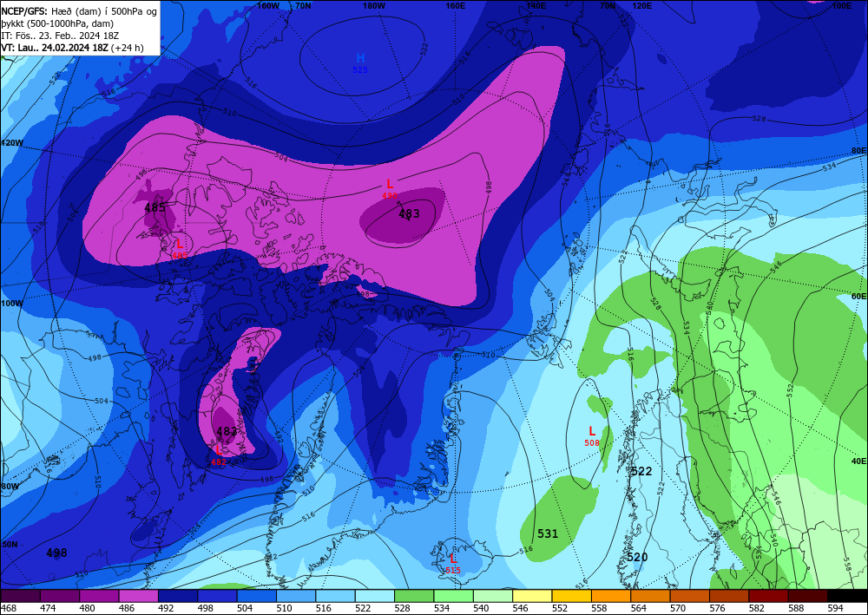Pick the 510 medium blue legend swatch
The image size is (868, 615).
pos(296,596)
